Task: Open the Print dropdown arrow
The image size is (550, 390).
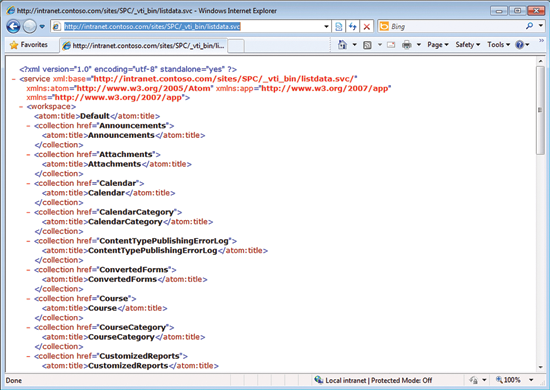Action: (x=418, y=45)
